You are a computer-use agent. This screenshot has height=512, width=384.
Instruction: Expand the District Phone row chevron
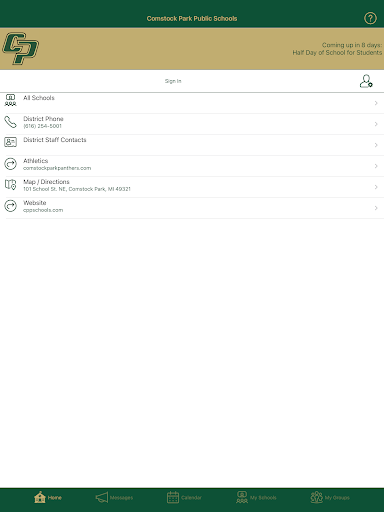click(x=376, y=124)
